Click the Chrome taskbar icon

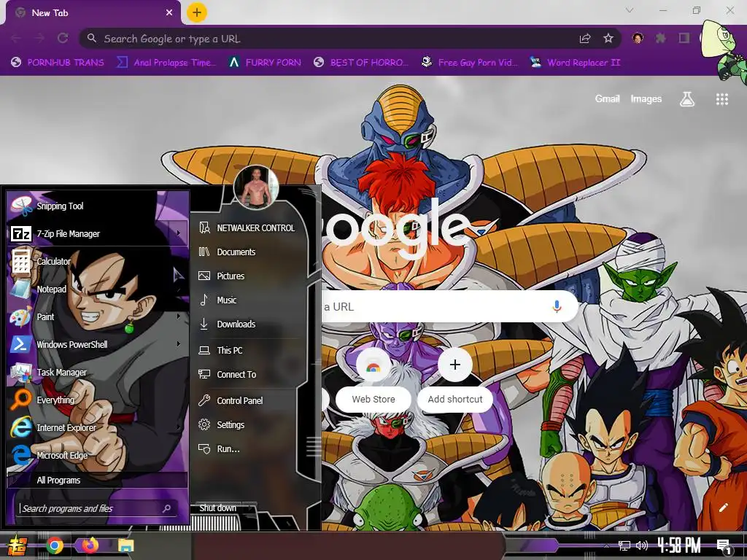click(x=54, y=545)
